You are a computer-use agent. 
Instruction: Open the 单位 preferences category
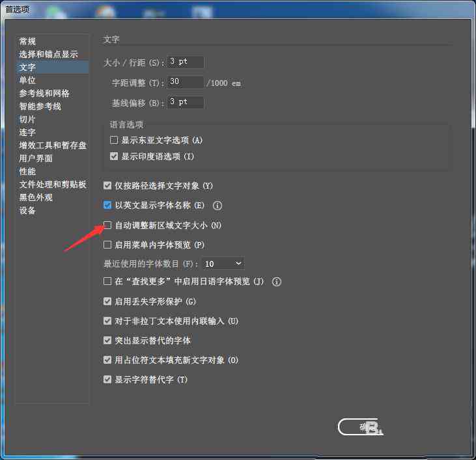(x=27, y=81)
